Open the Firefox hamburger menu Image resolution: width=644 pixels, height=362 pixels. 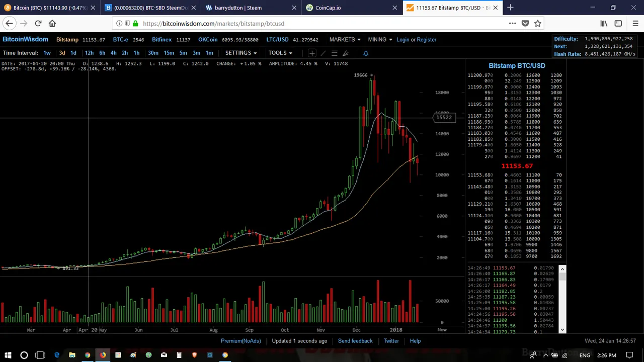tap(635, 24)
